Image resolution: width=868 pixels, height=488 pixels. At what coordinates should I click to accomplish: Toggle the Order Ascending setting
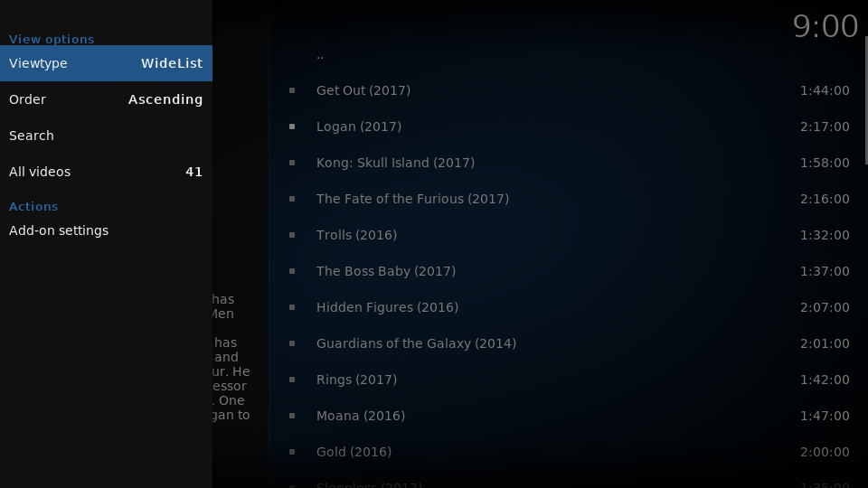click(106, 99)
